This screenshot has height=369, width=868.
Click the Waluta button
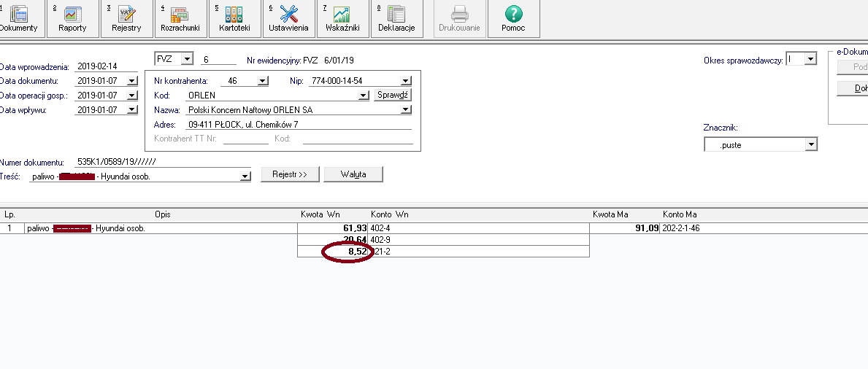[353, 175]
